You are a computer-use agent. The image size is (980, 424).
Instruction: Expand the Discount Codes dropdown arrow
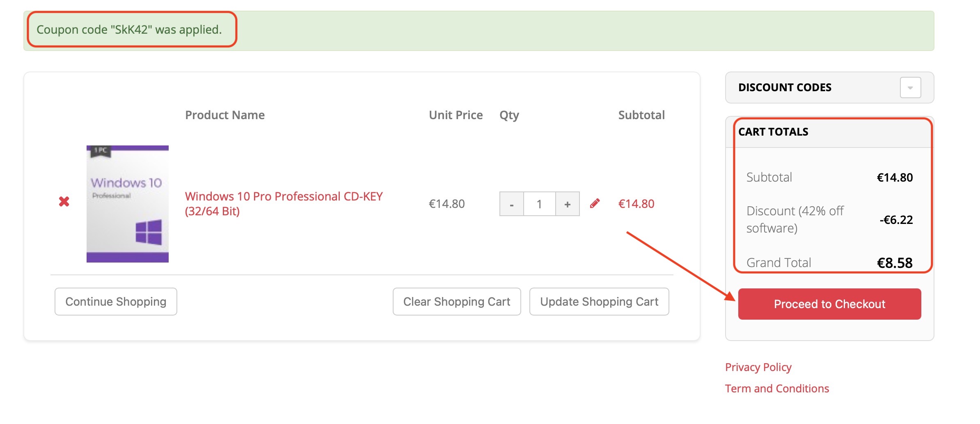click(x=910, y=88)
